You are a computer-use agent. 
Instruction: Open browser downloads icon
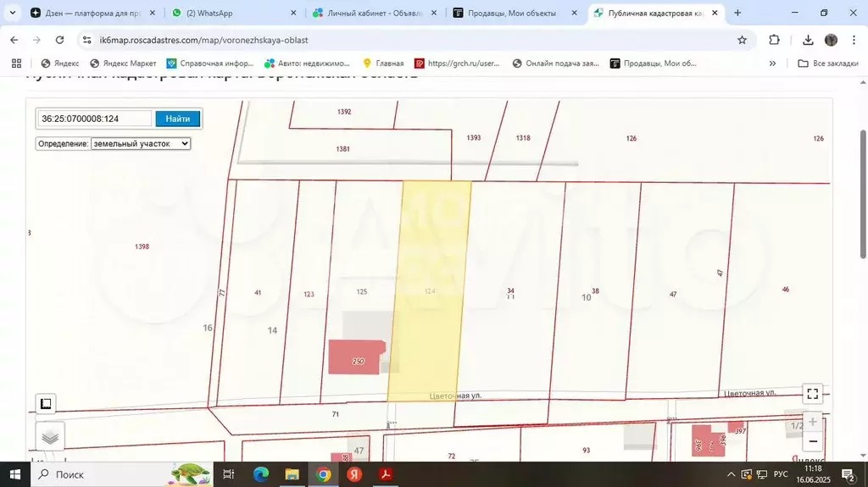pos(808,40)
